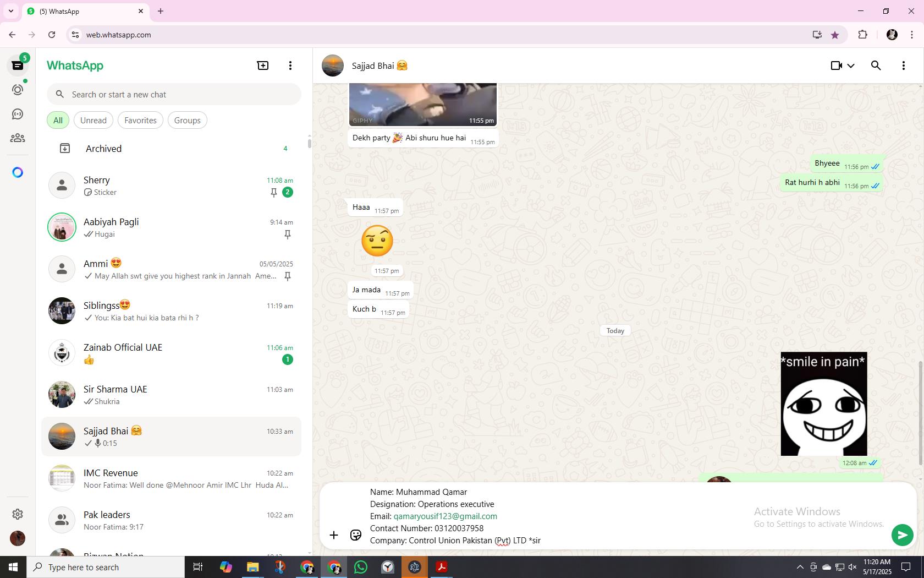Click Windows Start button

click(13, 567)
